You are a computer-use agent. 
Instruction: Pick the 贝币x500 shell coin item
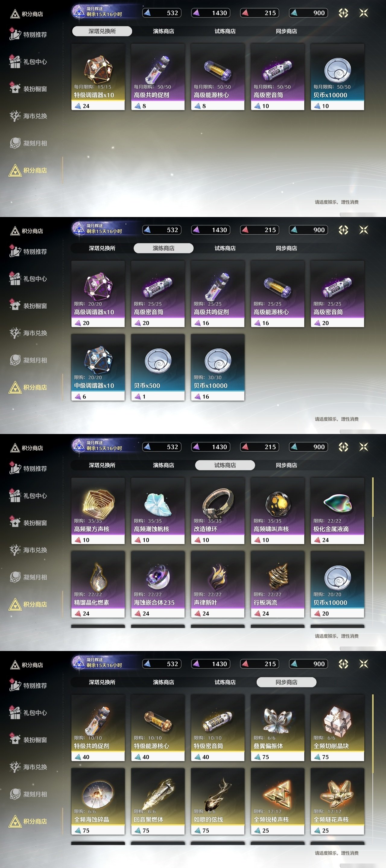click(158, 367)
